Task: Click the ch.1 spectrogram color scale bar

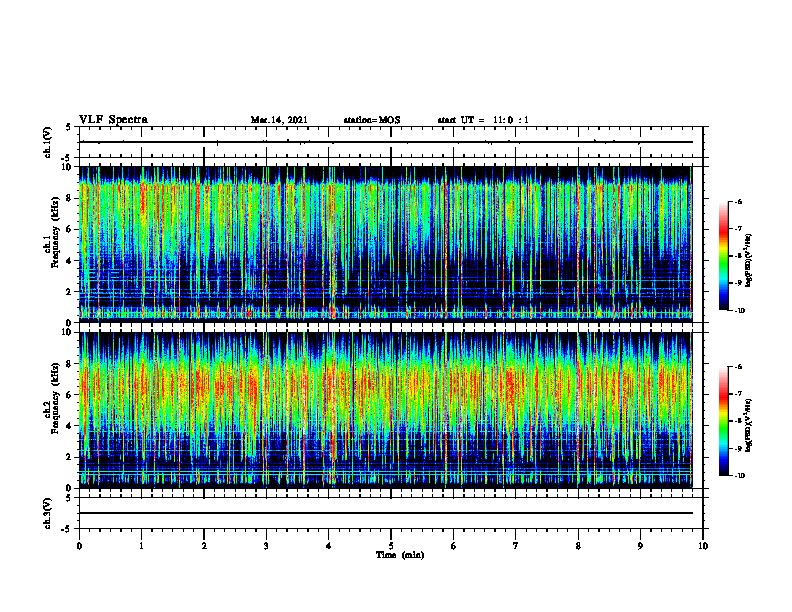Action: [x=723, y=256]
